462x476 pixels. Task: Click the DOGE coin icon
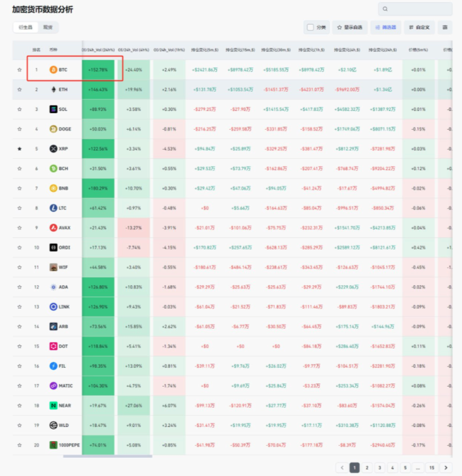(x=53, y=129)
